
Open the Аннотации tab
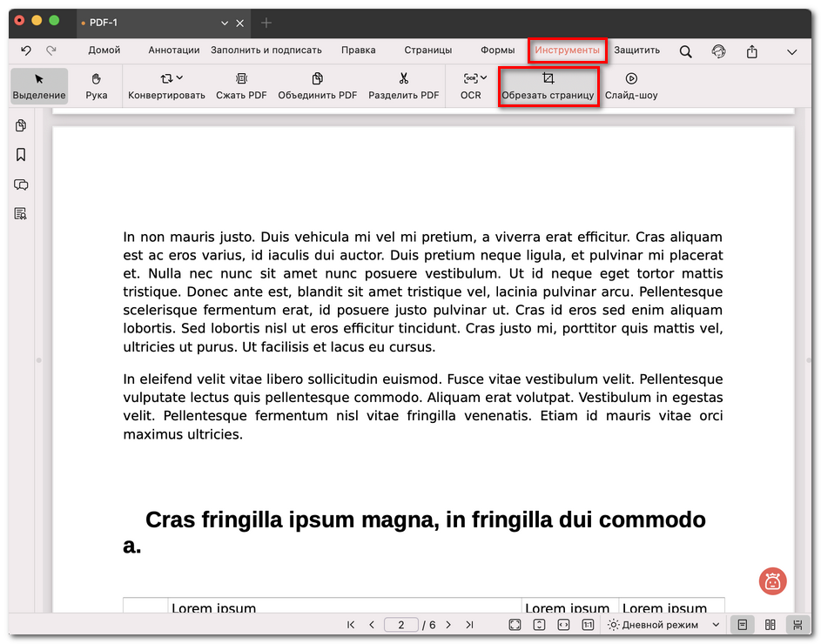pos(173,50)
